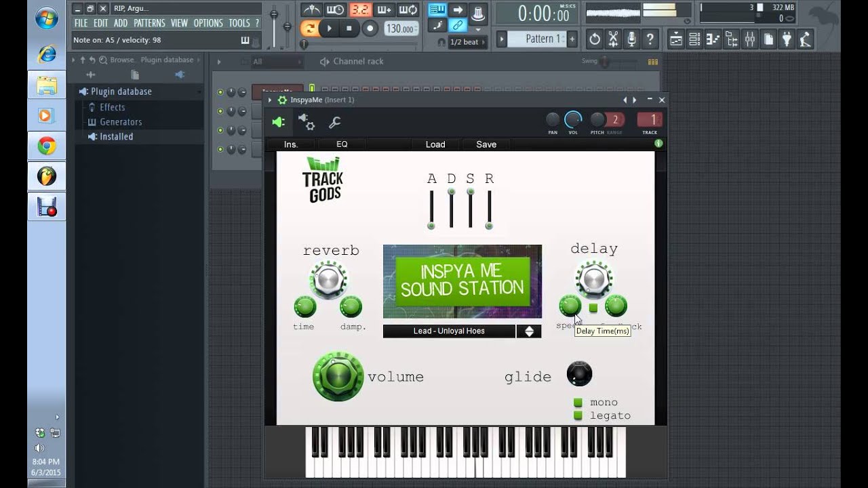Open plugin wrapper settings plug-gear icon
This screenshot has width=868, height=488.
coord(307,122)
